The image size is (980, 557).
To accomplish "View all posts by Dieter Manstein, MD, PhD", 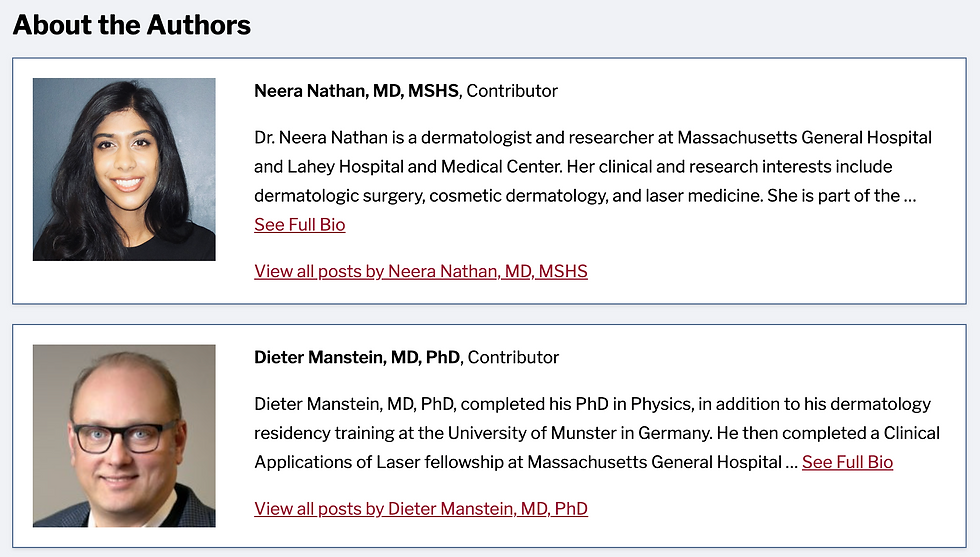I will (x=421, y=509).
